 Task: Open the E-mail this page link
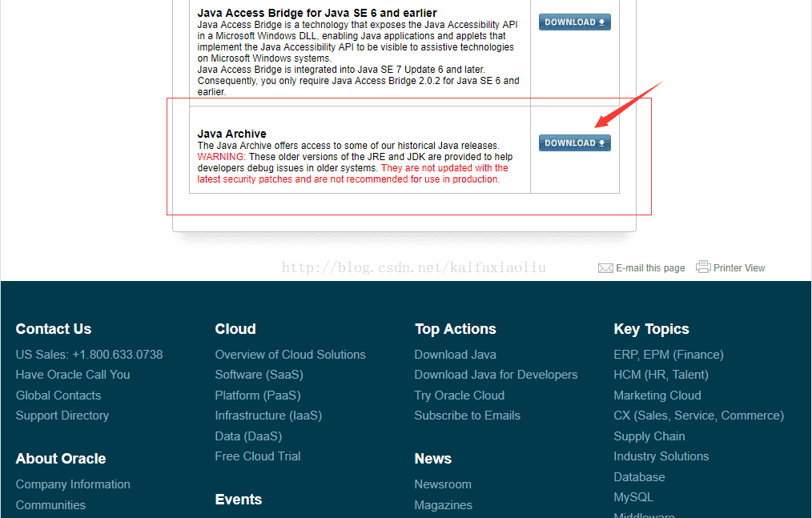tap(650, 268)
